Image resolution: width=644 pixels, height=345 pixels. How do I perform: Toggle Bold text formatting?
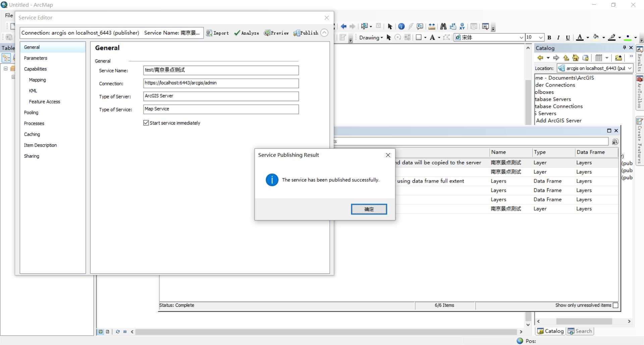coord(549,38)
